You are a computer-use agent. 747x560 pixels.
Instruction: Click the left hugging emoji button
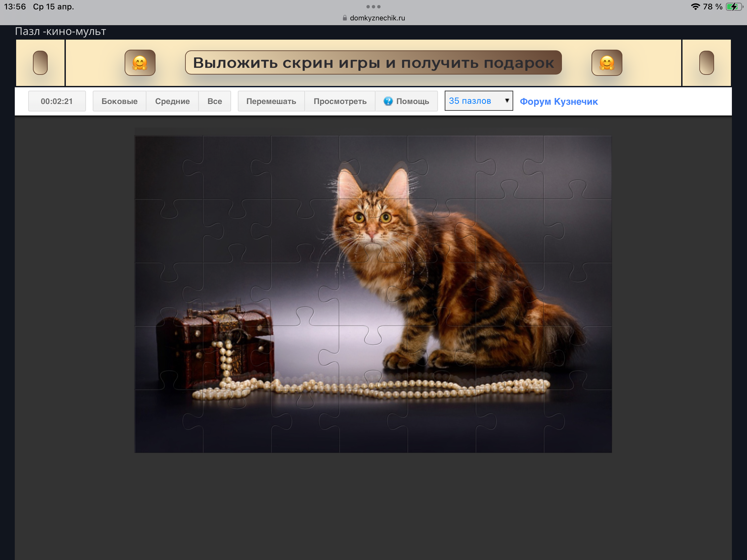(x=140, y=63)
